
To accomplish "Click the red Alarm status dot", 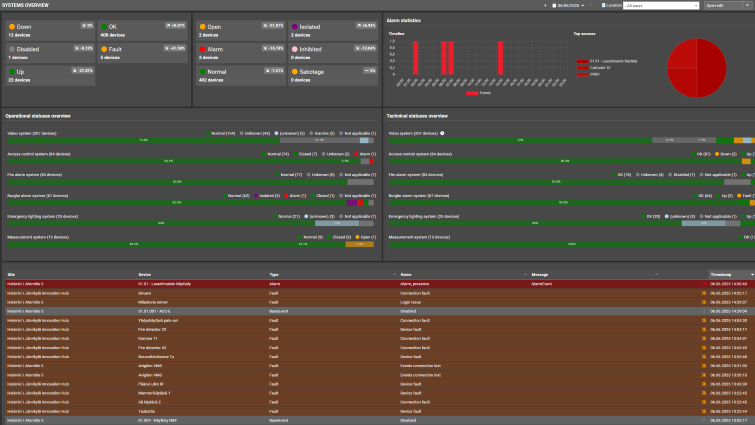I will pos(203,49).
